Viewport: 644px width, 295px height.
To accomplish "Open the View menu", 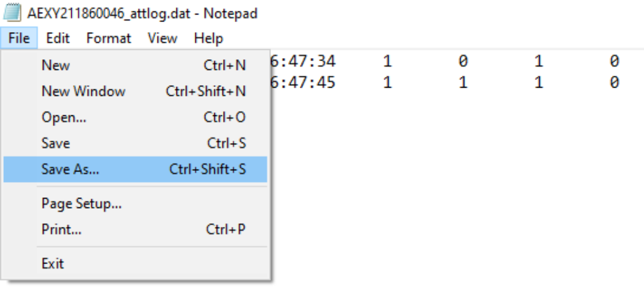I will [162, 38].
